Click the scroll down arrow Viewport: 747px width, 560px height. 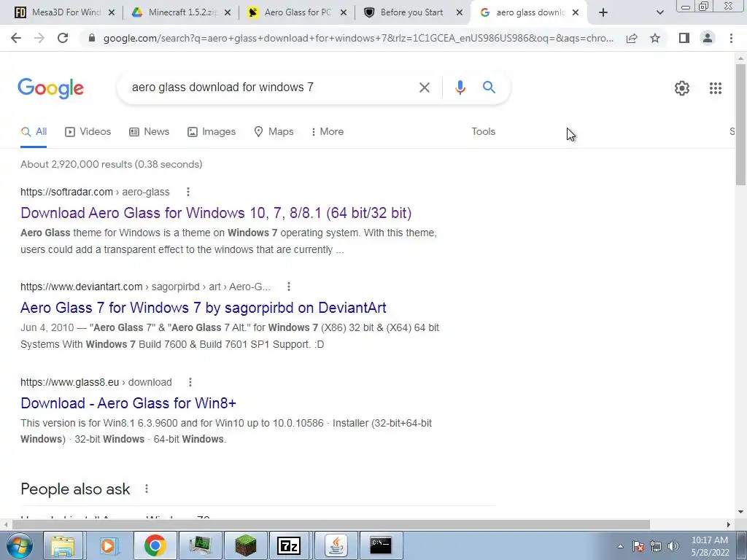click(x=740, y=513)
